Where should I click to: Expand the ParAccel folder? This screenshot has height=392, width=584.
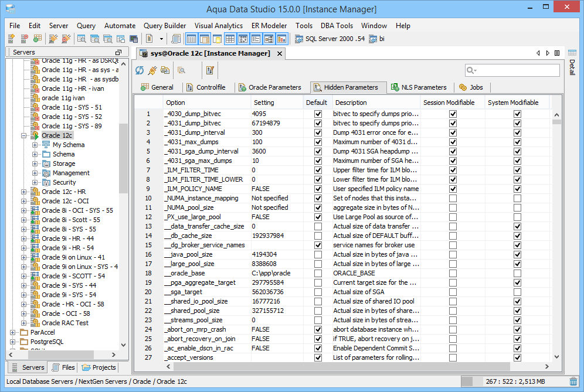click(x=13, y=332)
